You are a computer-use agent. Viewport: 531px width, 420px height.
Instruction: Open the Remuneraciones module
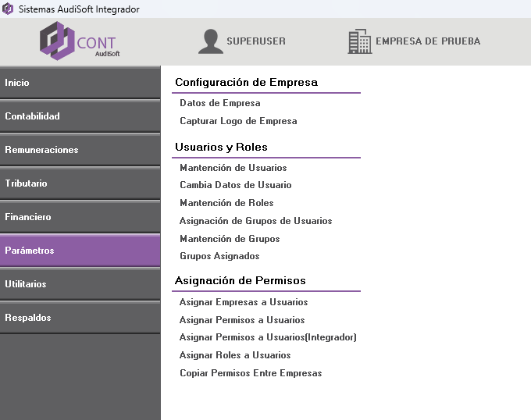[80, 150]
